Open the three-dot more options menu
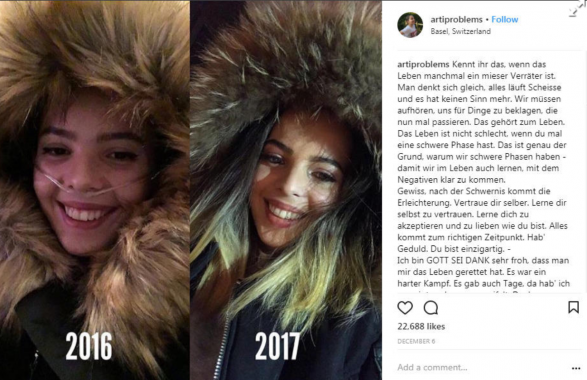The width and height of the screenshot is (587, 380). point(576,368)
